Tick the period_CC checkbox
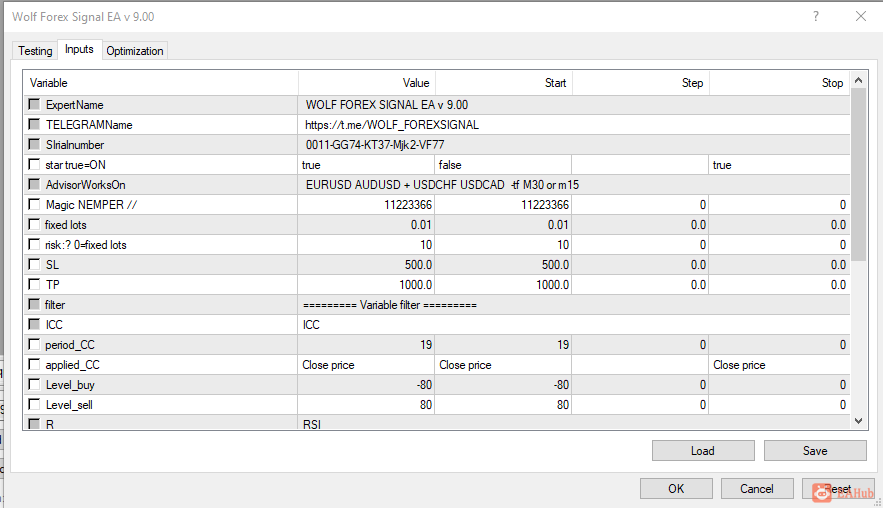 pyautogui.click(x=34, y=344)
